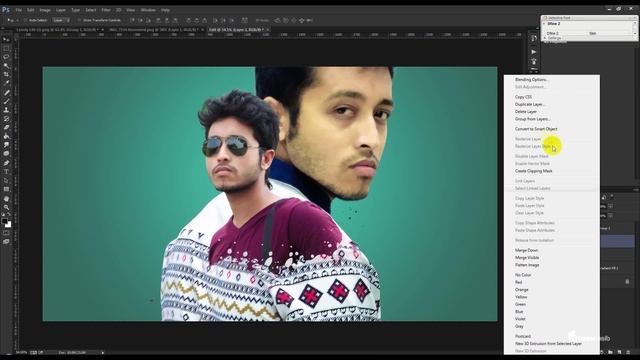640x360 pixels.
Task: Toggle Quick Mask mode icon
Action: pyautogui.click(x=6, y=233)
